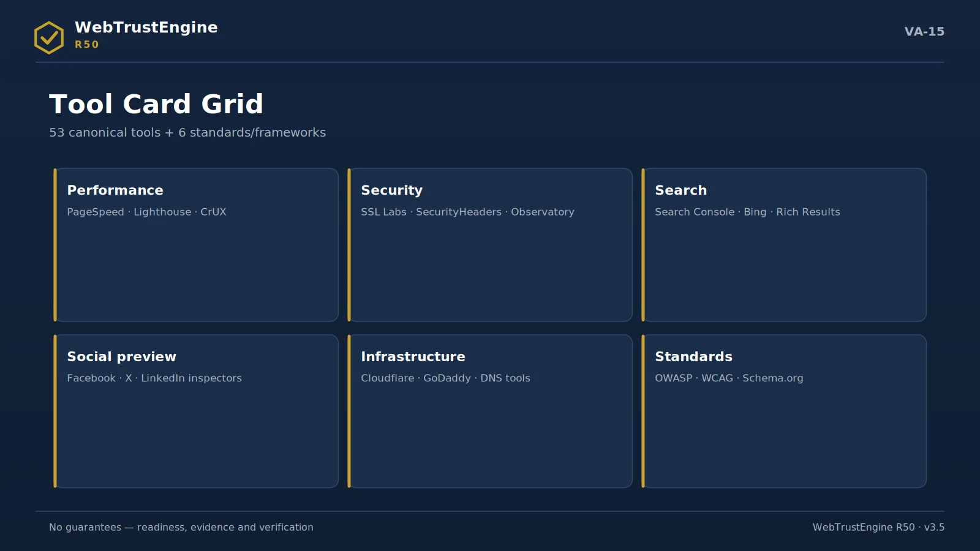980x551 pixels.
Task: Click 'Facebook · X · LinkedIn inspectors' text
Action: click(x=154, y=378)
